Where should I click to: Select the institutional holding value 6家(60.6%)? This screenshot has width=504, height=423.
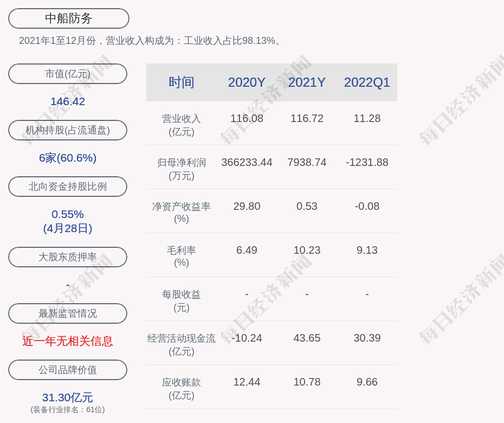click(x=68, y=158)
